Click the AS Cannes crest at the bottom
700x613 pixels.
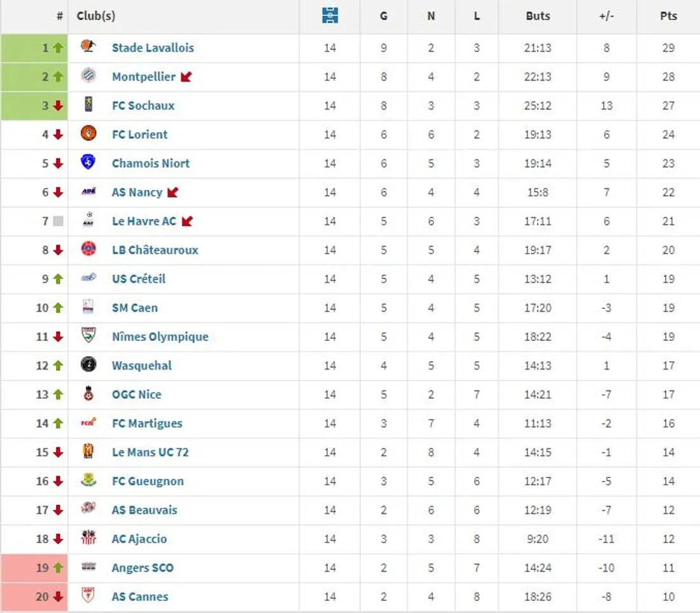(x=87, y=596)
